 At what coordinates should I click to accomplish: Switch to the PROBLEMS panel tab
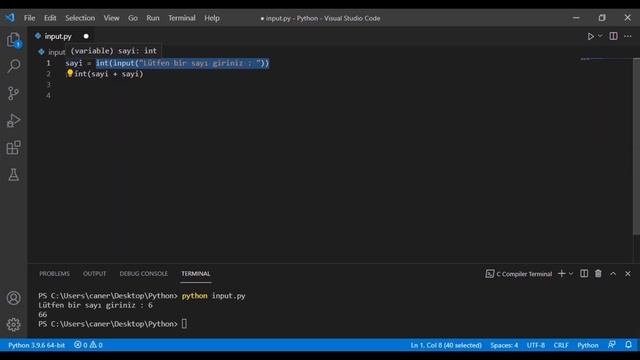click(x=54, y=273)
